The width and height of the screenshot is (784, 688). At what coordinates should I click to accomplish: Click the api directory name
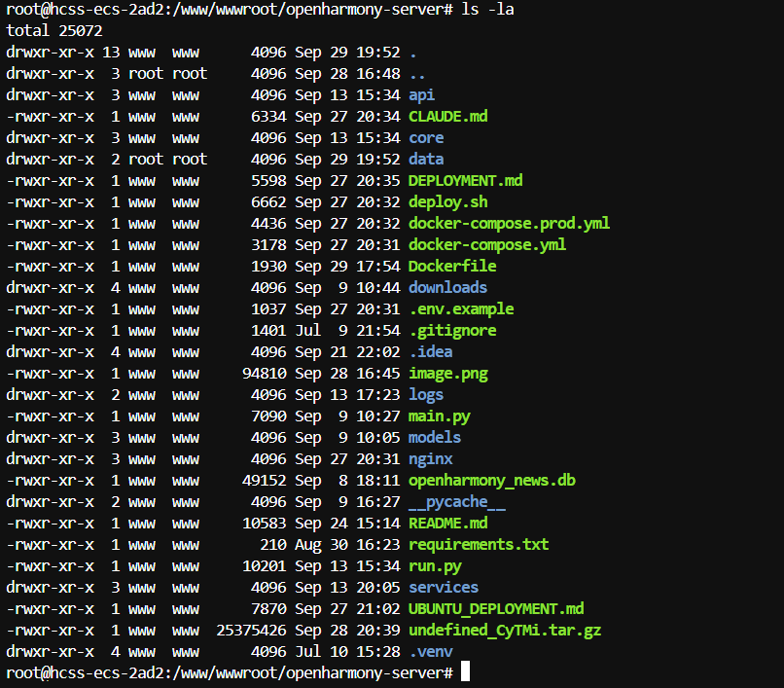click(421, 94)
